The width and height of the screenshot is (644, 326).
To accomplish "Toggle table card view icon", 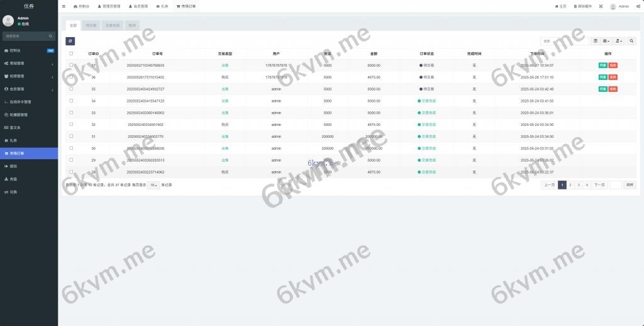I will pyautogui.click(x=596, y=41).
